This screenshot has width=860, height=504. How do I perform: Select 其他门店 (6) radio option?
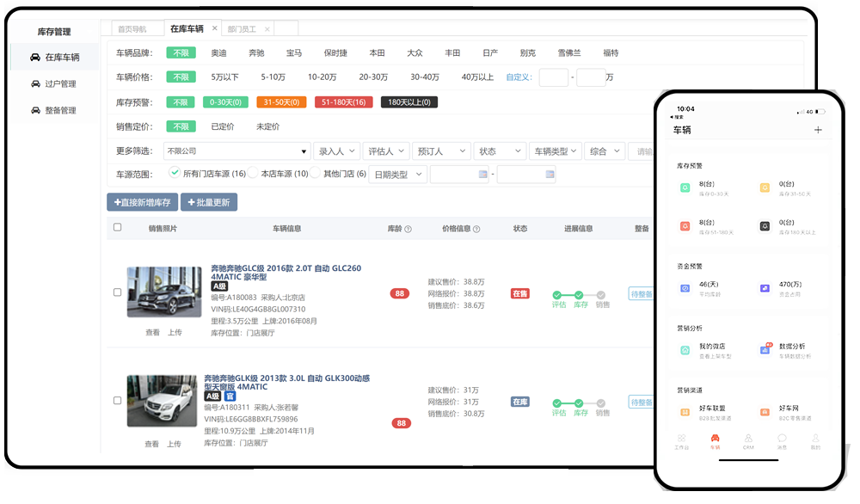pos(315,172)
